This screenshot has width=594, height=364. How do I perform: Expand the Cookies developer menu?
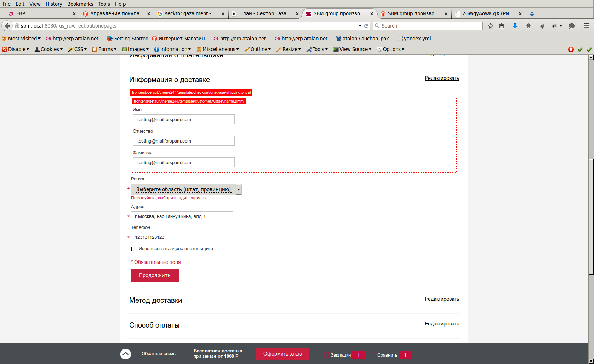click(x=49, y=49)
